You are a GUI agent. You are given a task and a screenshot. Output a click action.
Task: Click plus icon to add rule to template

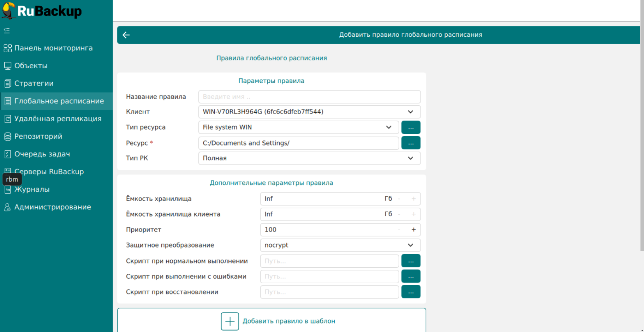(x=230, y=321)
